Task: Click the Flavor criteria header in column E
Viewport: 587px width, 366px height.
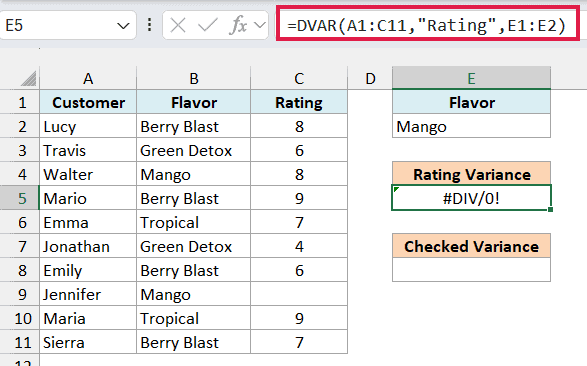Action: [x=471, y=103]
